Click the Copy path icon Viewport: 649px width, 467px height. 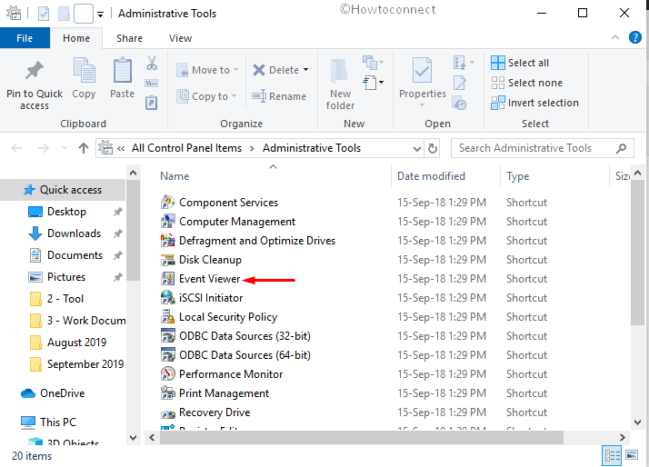[151, 83]
